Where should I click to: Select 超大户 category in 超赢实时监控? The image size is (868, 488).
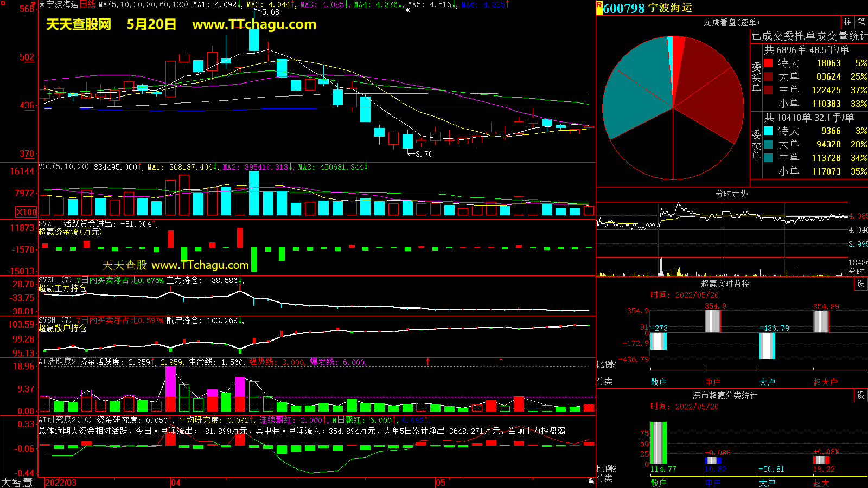coord(825,382)
